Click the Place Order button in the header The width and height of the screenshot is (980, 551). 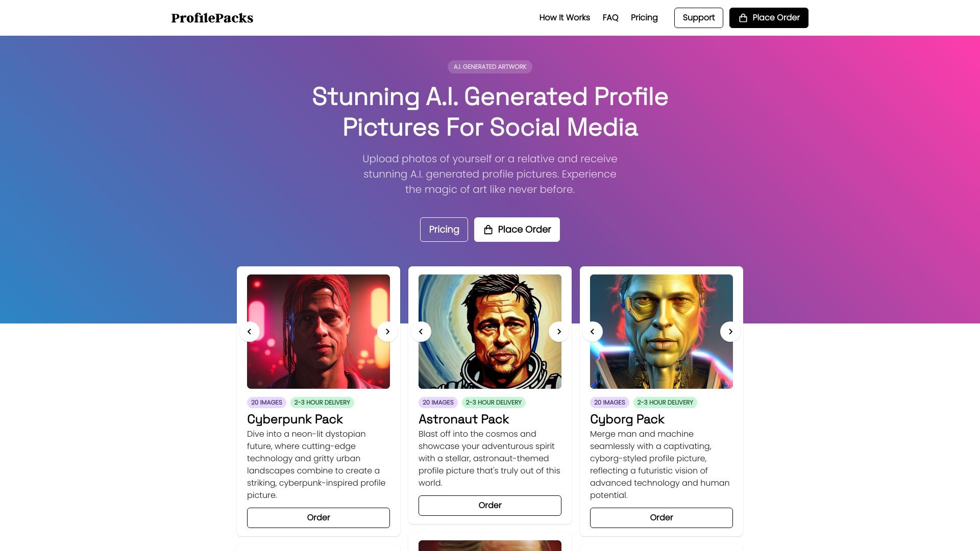pyautogui.click(x=768, y=17)
